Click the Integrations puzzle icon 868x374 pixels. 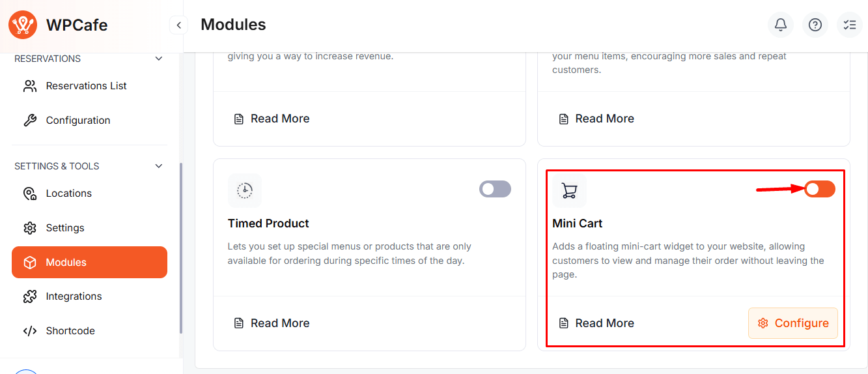point(30,296)
